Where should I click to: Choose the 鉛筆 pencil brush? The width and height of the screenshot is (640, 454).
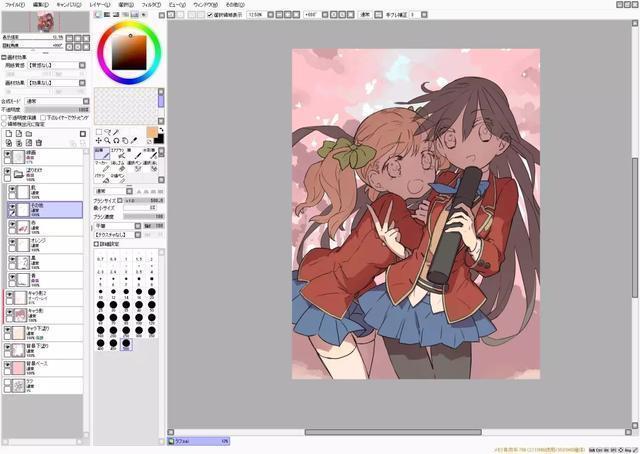(102, 154)
